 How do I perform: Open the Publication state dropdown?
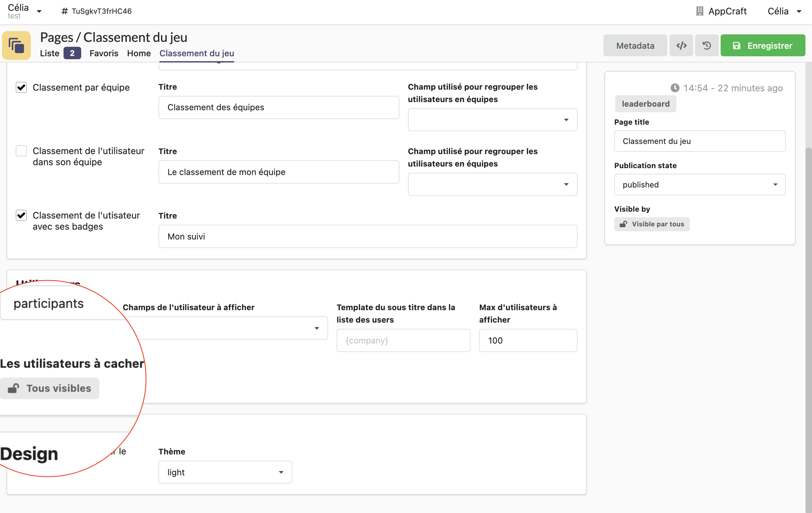pos(699,185)
